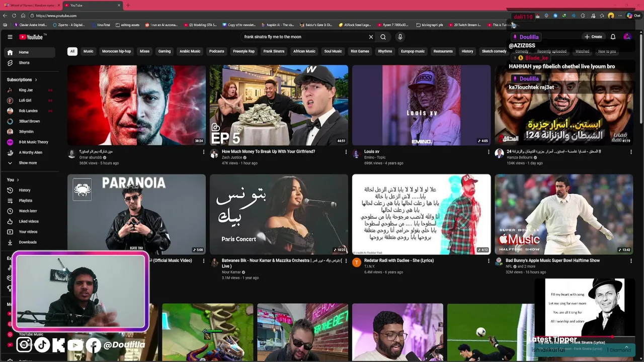Select the Frank Sinatra filter chip
The height and width of the screenshot is (362, 644).
274,51
